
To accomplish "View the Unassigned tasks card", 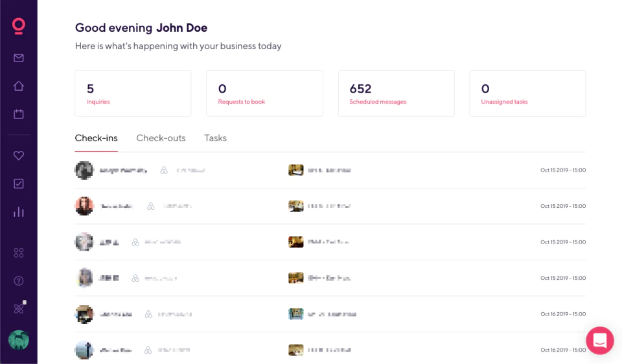I will point(527,93).
